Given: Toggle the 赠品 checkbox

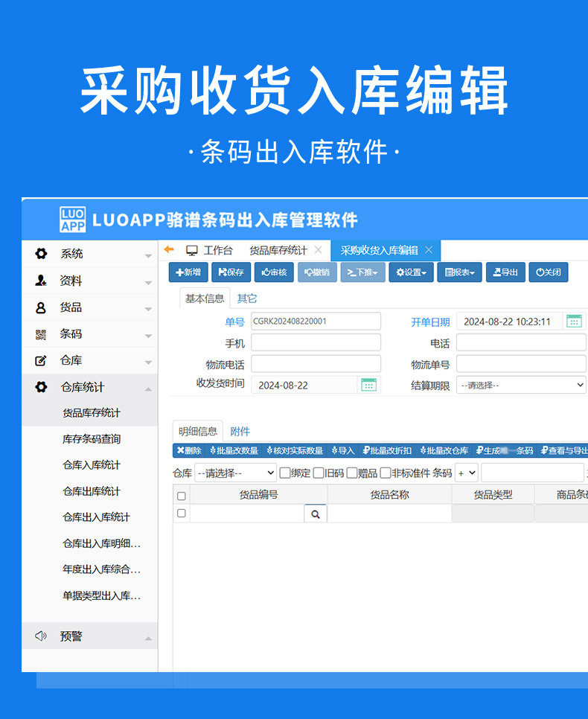Looking at the screenshot, I should (352, 473).
